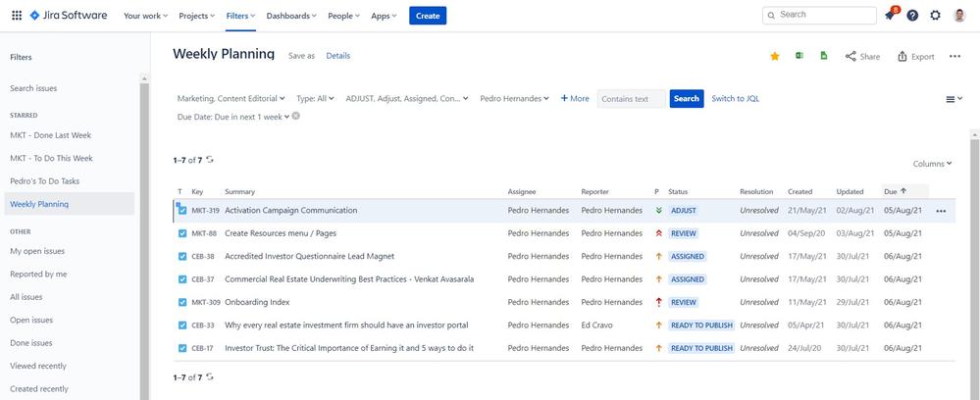Click Switch to JQL link
Image resolution: width=980 pixels, height=400 pixels.
point(735,99)
